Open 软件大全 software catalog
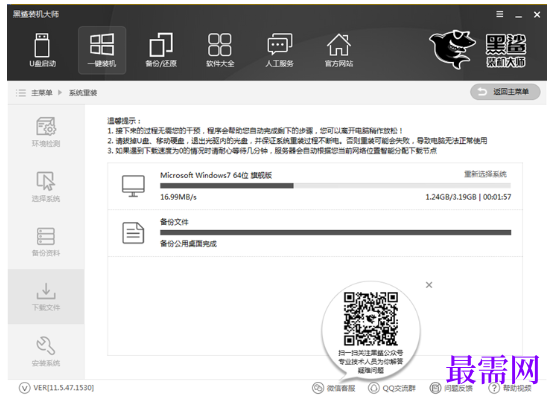Screen dimensions: 558x401 [220, 50]
